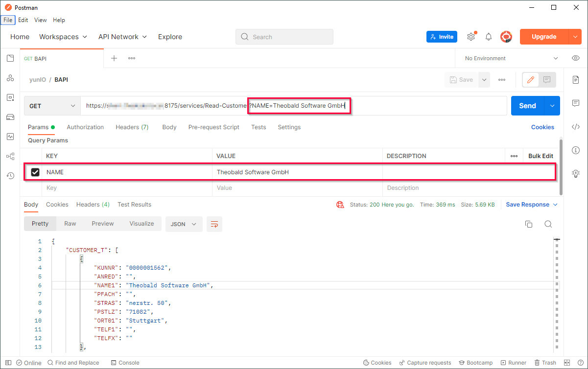Screen dimensions: 588x369
Task: Click the request URL input field
Action: point(294,106)
